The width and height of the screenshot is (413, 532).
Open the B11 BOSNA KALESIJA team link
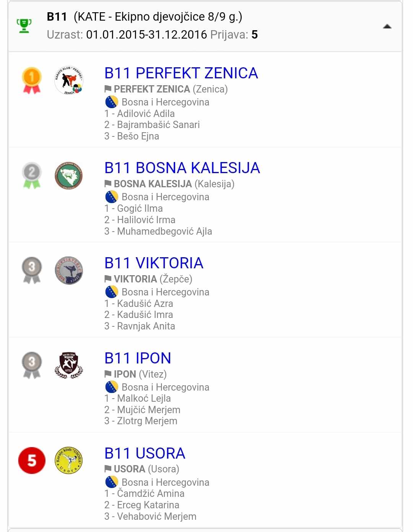pyautogui.click(x=182, y=168)
